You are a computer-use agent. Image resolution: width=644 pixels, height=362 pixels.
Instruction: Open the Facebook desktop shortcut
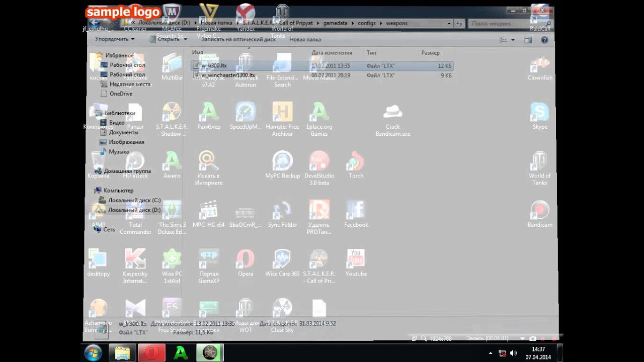pyautogui.click(x=356, y=214)
